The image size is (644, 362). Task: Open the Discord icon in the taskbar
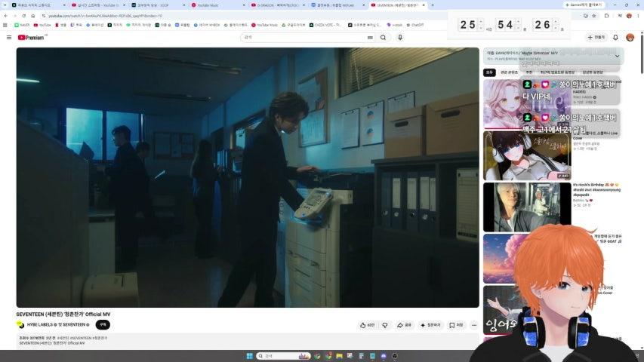pos(384,356)
